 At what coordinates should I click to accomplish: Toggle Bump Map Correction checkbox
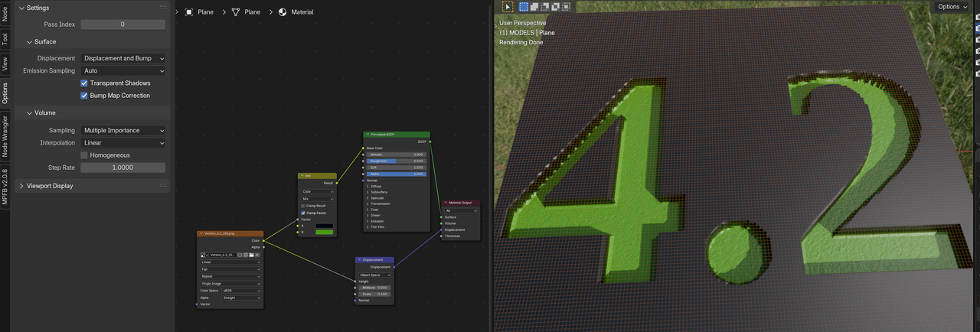point(84,96)
